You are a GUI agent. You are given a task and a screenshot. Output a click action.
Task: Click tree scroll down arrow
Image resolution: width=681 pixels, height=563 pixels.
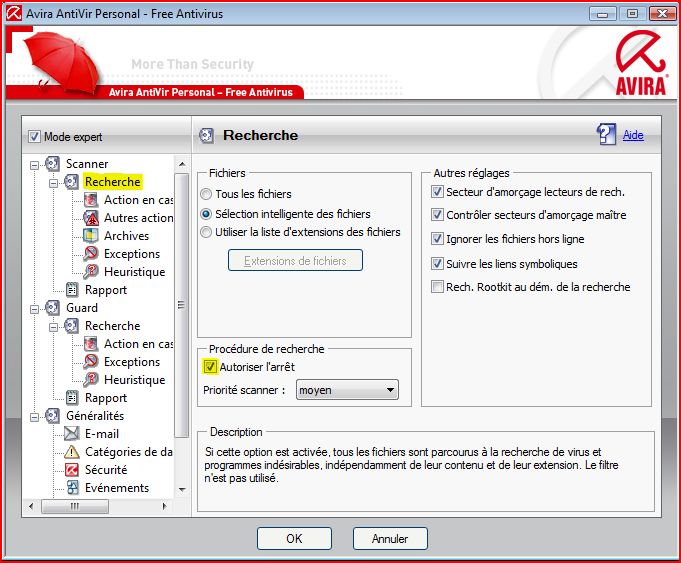click(x=182, y=490)
